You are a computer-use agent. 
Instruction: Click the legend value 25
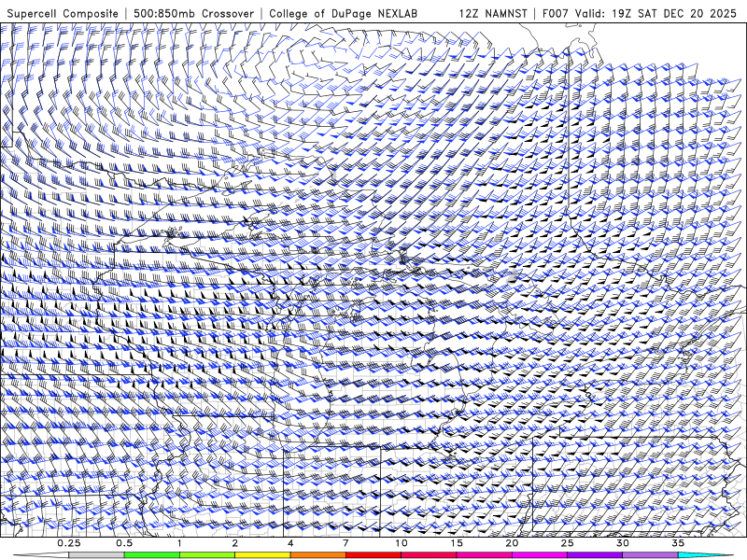tap(567, 543)
